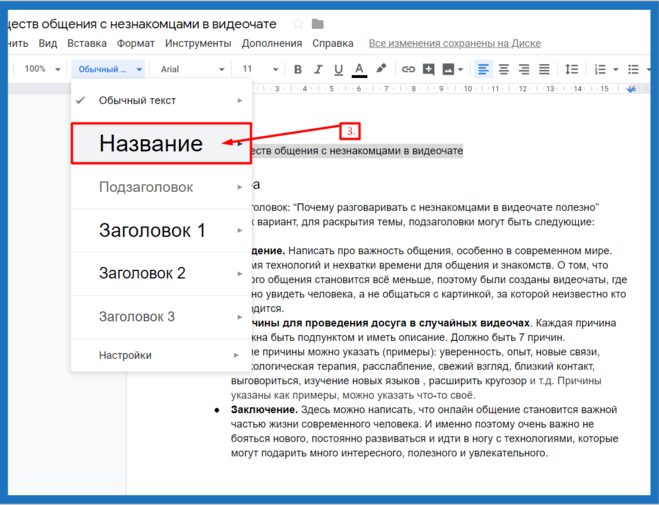Expand the insert image dropdown arrow
This screenshot has width=659, height=505.
point(460,69)
